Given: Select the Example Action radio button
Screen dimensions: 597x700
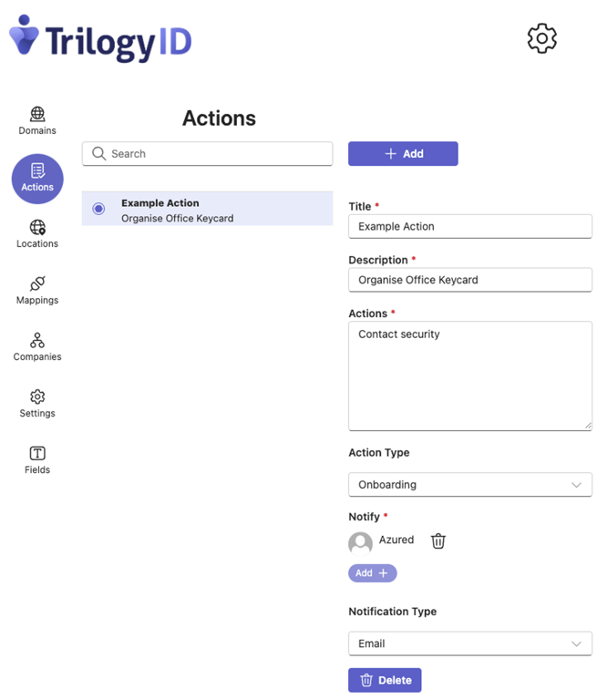Looking at the screenshot, I should [98, 209].
